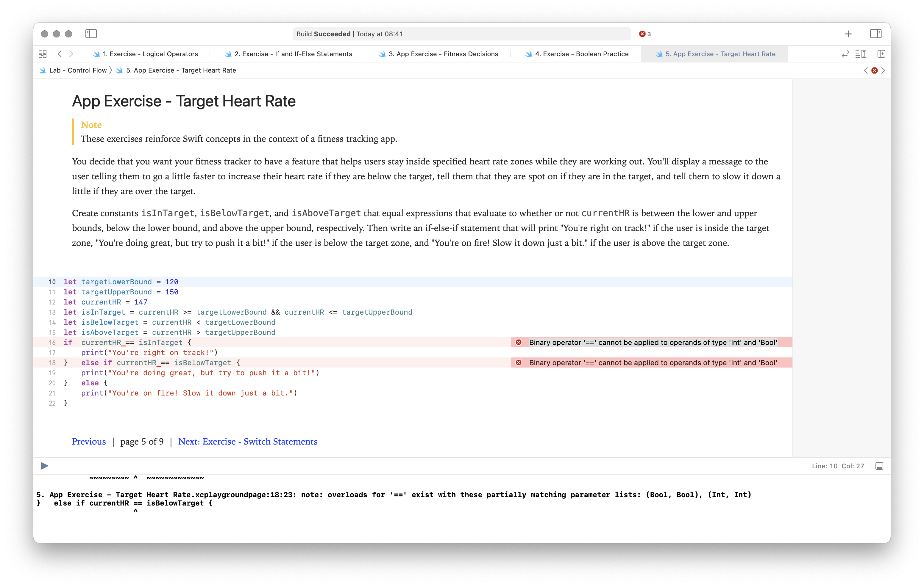Open the Lab - Control Flow breadcrumb

point(77,70)
